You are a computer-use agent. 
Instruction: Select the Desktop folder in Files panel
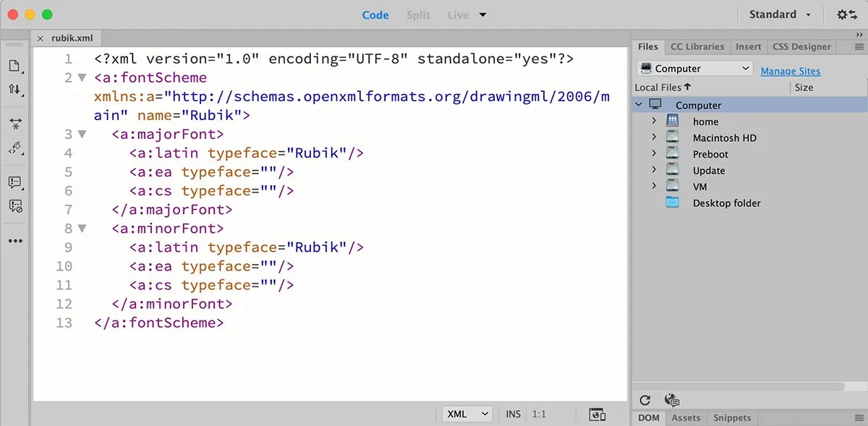coord(726,203)
